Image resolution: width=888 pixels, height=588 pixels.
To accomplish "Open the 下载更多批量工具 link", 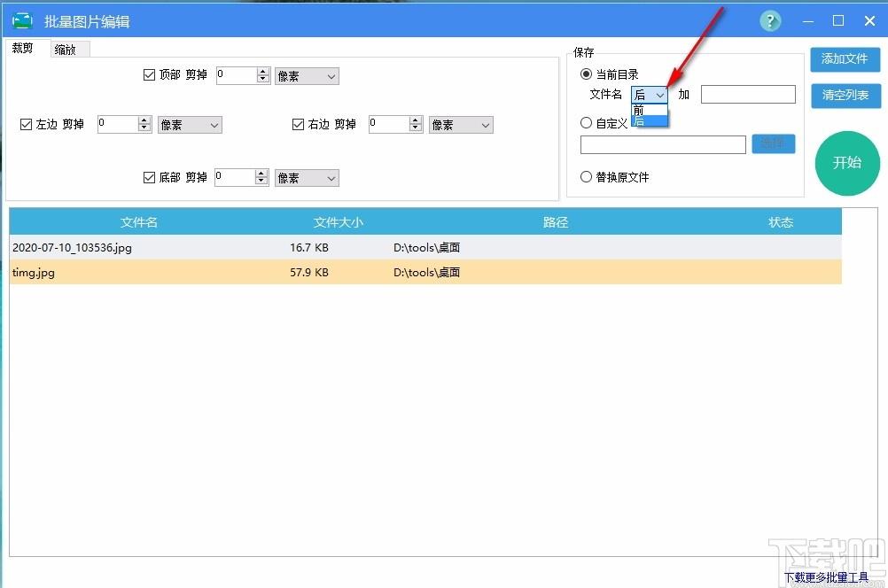I will point(826,577).
